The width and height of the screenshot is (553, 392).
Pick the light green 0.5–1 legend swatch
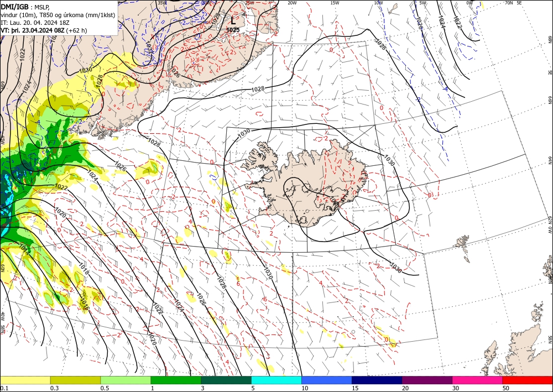[126, 380]
